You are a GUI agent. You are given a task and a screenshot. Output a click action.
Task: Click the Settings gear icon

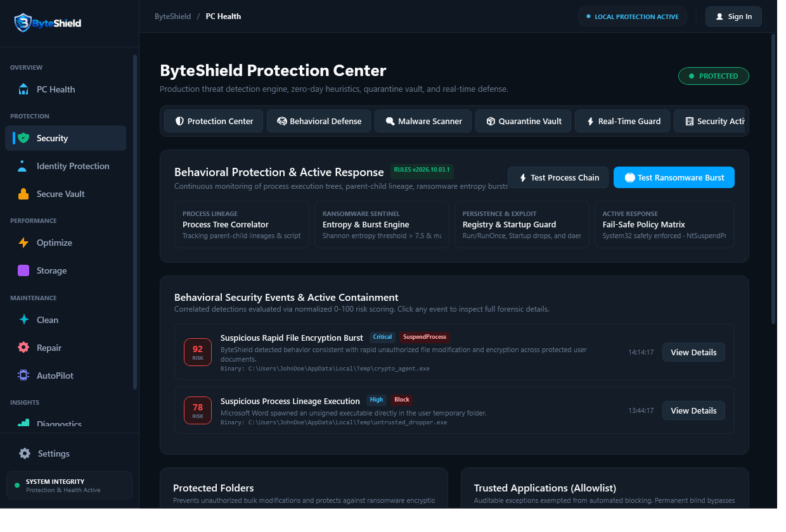point(25,453)
